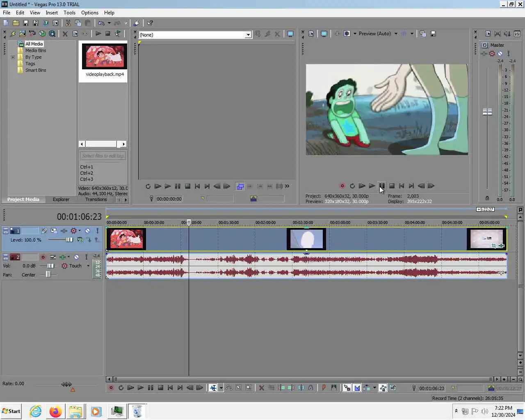The width and height of the screenshot is (525, 420).
Task: Click the Delete X icon in timeline toolbar
Action: click(x=261, y=388)
